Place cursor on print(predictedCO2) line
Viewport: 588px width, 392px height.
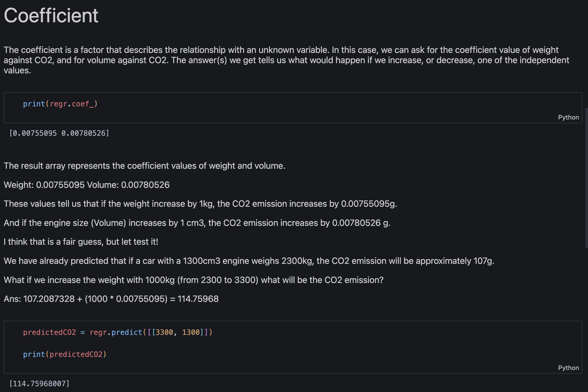point(65,354)
